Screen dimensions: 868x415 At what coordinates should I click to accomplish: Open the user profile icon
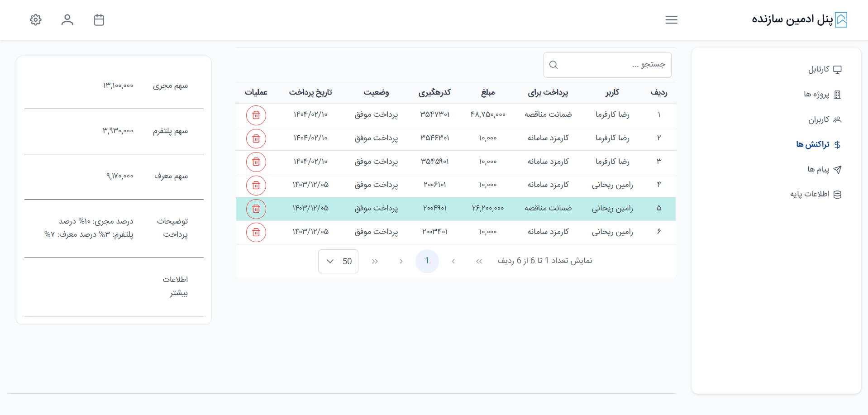pos(67,20)
